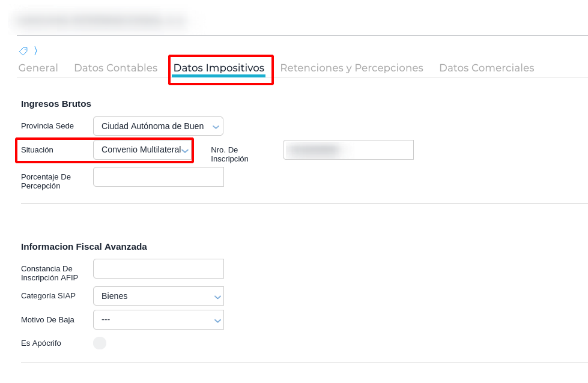Image resolution: width=588 pixels, height=383 pixels.
Task: Click the tag icon above the tabs
Action: [23, 51]
